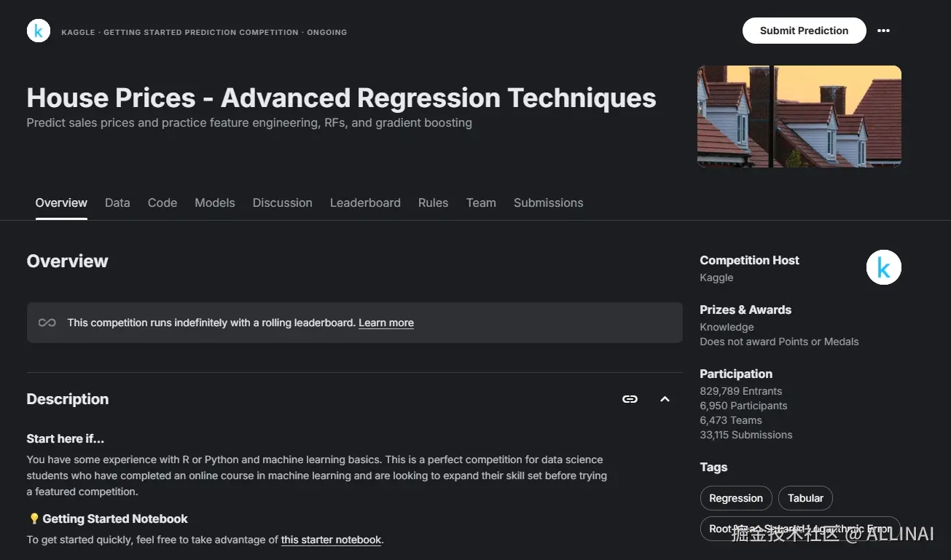
Task: Click the Submit Prediction button
Action: tap(805, 31)
